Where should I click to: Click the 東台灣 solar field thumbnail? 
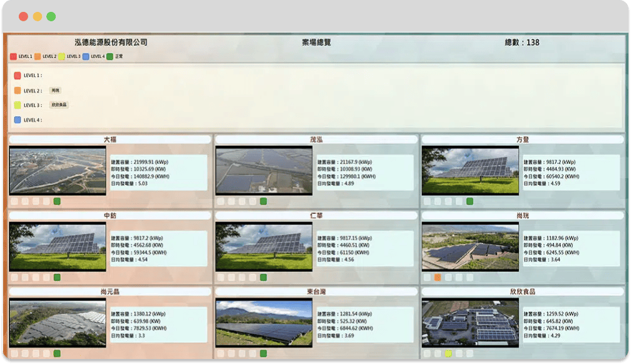(264, 323)
